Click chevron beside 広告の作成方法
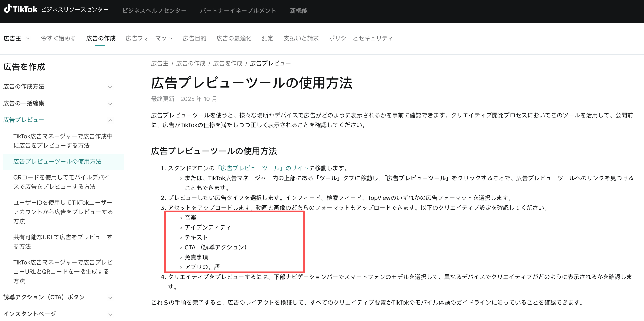Image resolution: width=644 pixels, height=321 pixels. pyautogui.click(x=110, y=87)
